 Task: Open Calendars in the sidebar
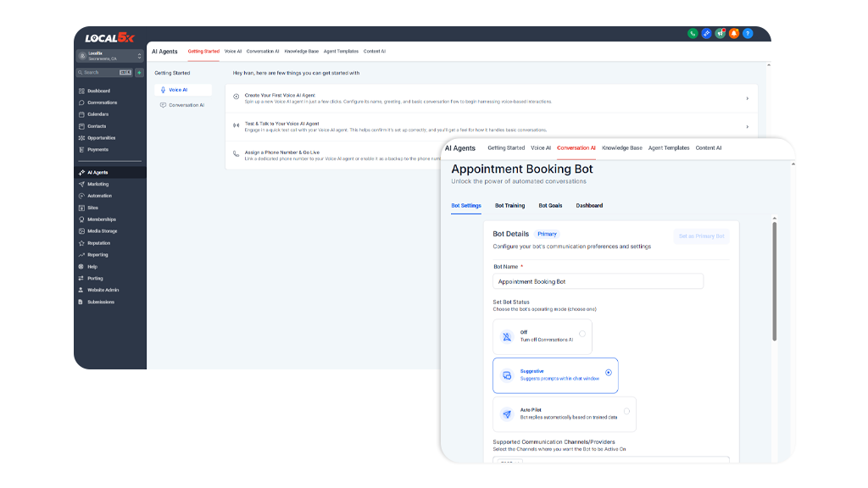pos(97,114)
